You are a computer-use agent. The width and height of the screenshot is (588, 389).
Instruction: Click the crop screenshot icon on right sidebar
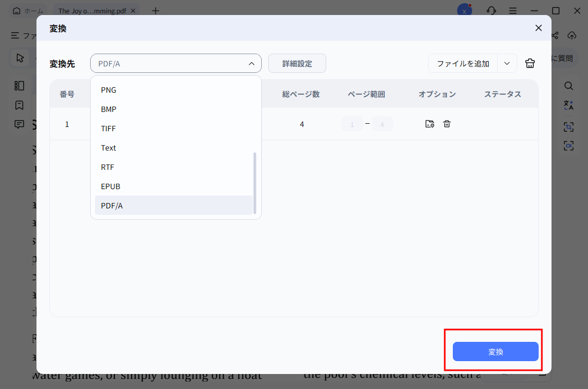pyautogui.click(x=569, y=127)
